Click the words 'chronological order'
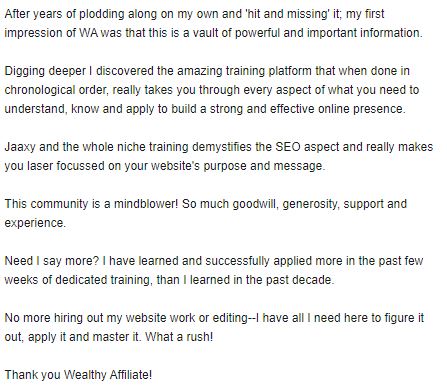Viewport: 447px width, 387px height. 56,90
